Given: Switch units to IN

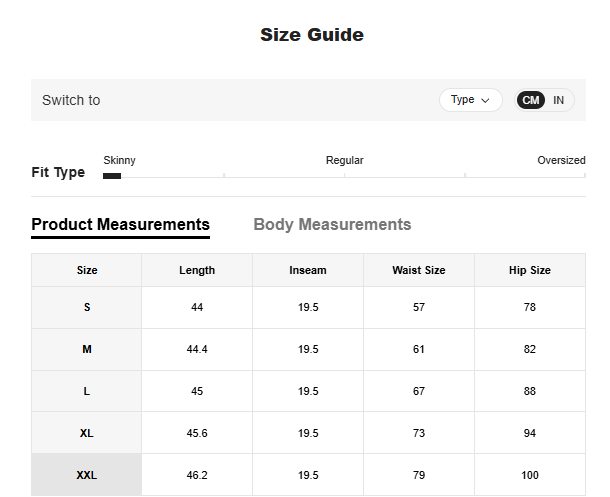Looking at the screenshot, I should click(558, 100).
